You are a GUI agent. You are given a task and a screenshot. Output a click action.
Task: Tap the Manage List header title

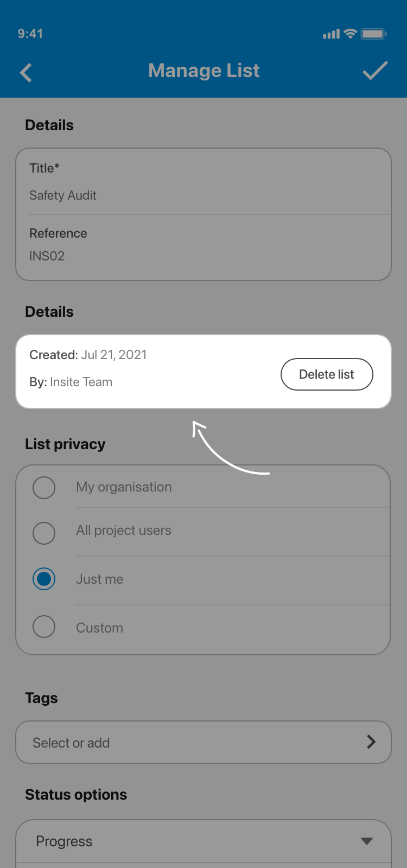[x=204, y=71]
